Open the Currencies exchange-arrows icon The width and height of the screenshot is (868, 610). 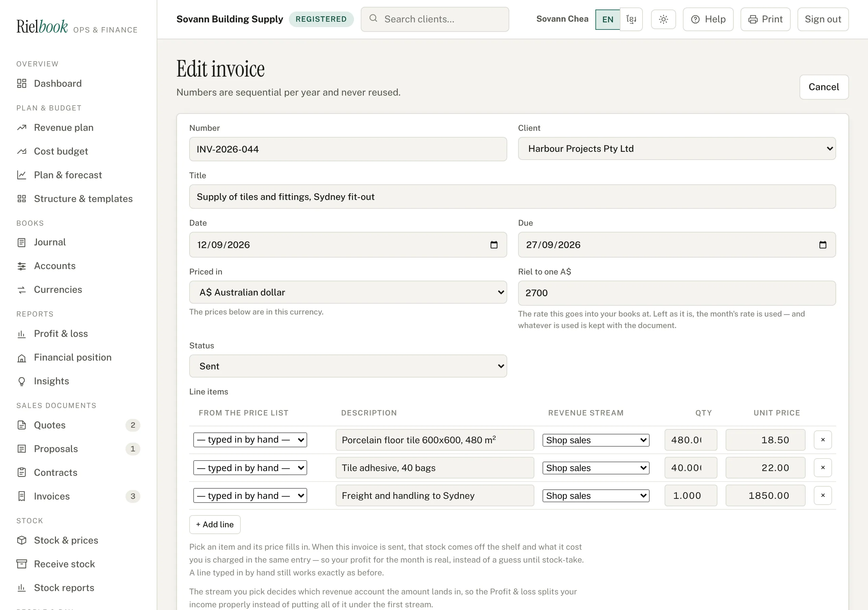coord(22,290)
